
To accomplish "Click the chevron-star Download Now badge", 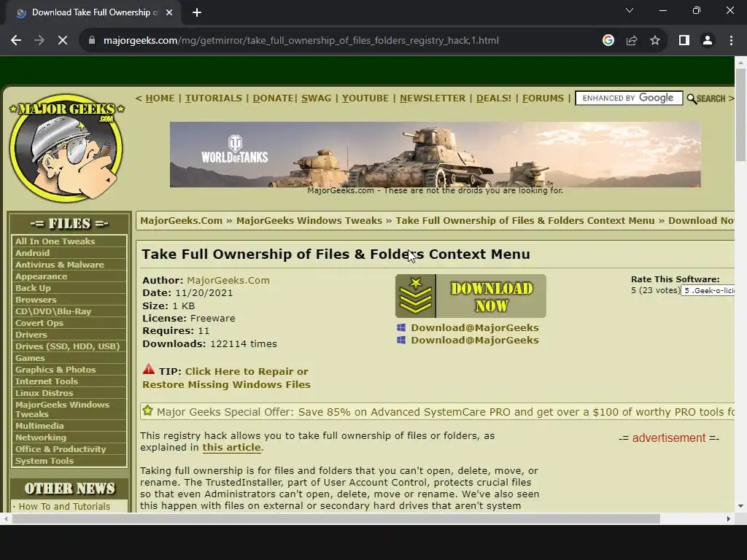I will click(x=415, y=296).
